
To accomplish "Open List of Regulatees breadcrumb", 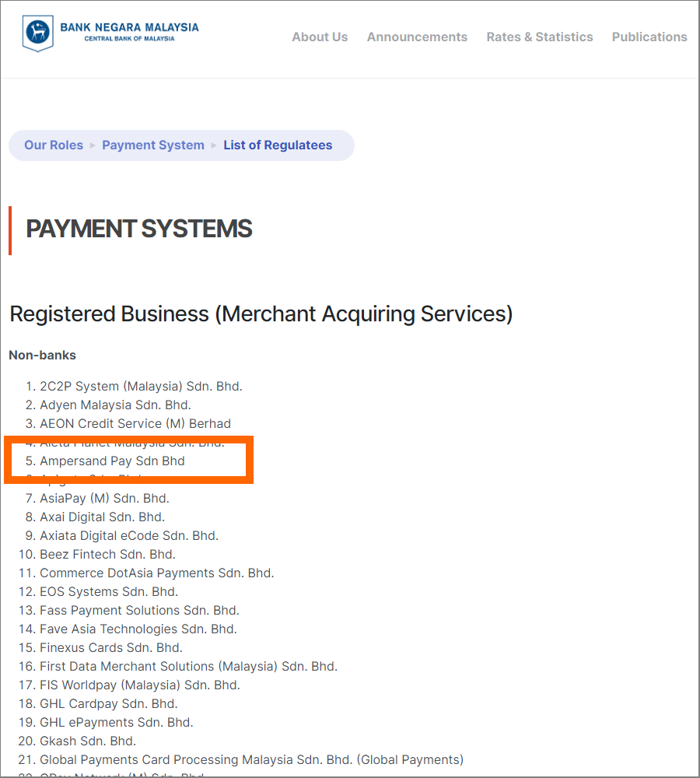I will click(278, 145).
